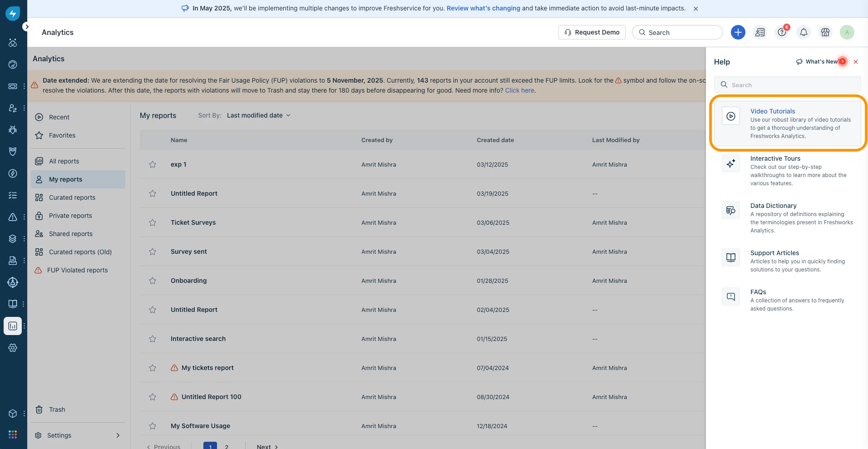
Task: Open the user avatar profile menu
Action: (x=847, y=32)
